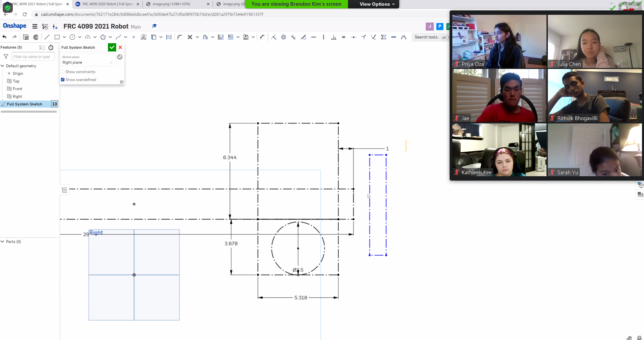
Task: Select the Trim scissors tool
Action: [x=190, y=37]
